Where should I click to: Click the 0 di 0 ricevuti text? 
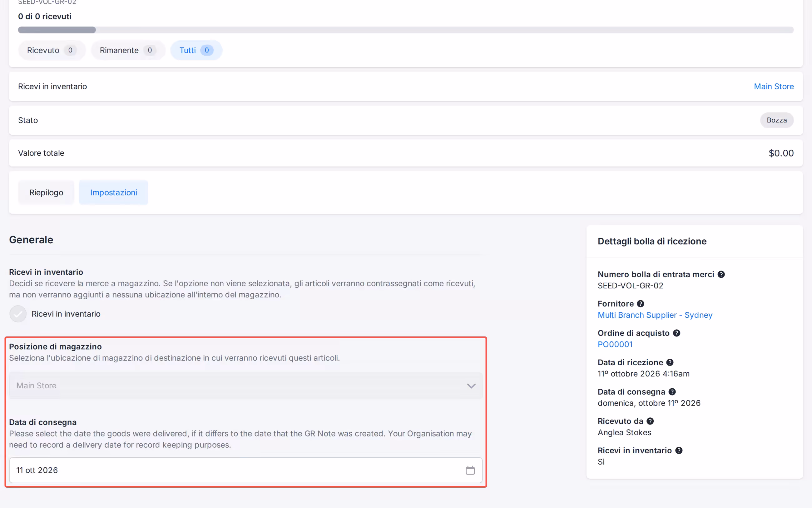45,17
